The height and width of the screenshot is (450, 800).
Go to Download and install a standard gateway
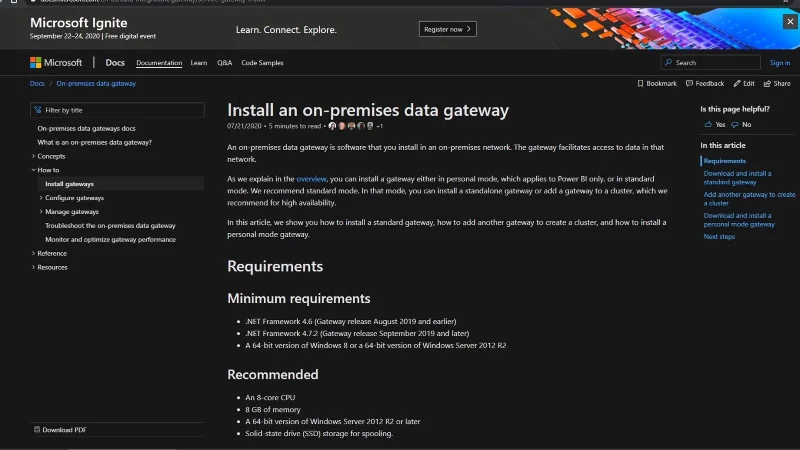(x=737, y=178)
